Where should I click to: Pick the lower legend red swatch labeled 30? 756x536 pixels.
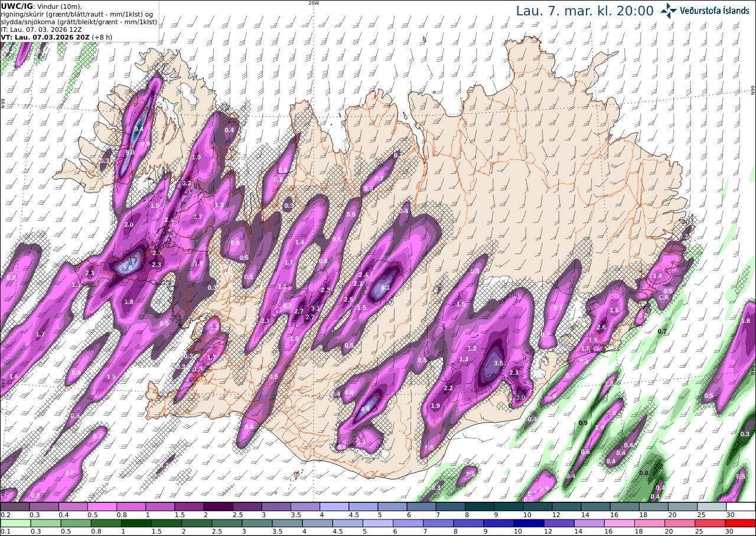tap(741, 523)
